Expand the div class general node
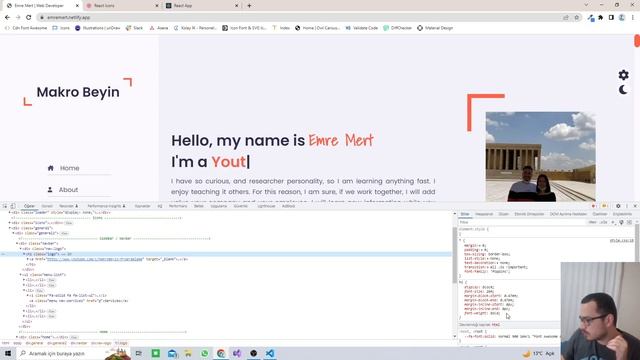Viewport: 640px width, 360px height. [10, 228]
